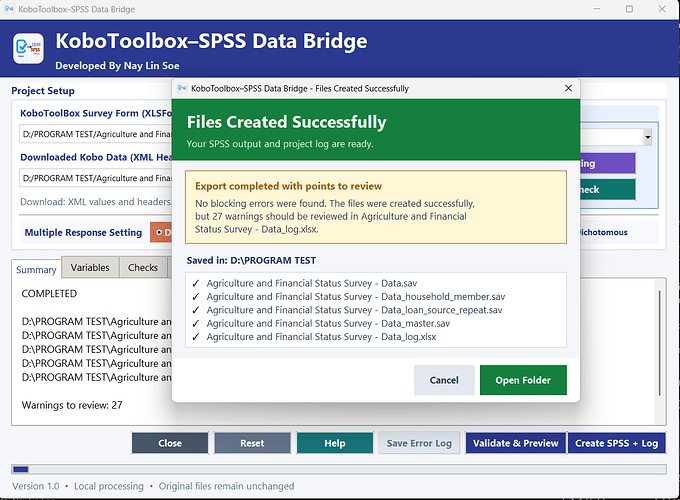Viewport: 680px width, 500px height.
Task: Click checkmark beside Data_master.sav
Action: (196, 324)
